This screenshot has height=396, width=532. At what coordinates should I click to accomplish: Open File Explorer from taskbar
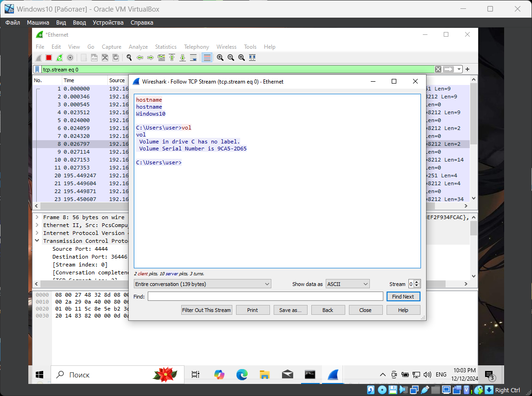click(265, 375)
